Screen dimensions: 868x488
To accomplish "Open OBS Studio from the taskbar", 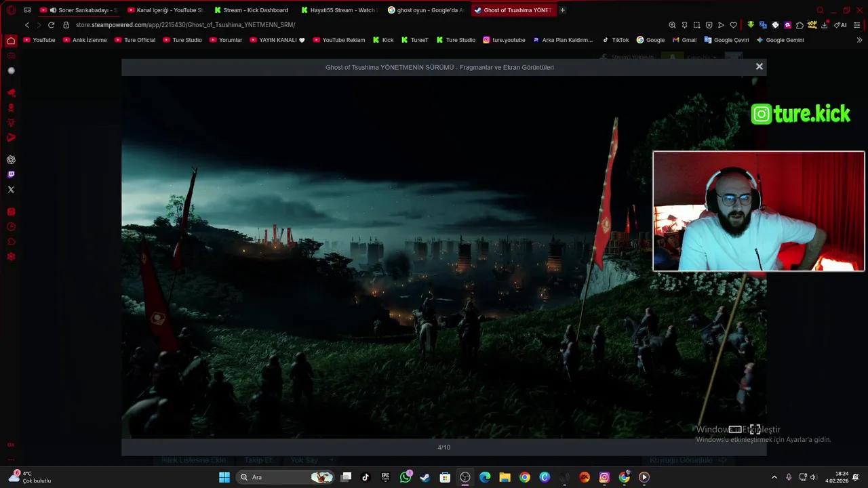I will pyautogui.click(x=465, y=477).
